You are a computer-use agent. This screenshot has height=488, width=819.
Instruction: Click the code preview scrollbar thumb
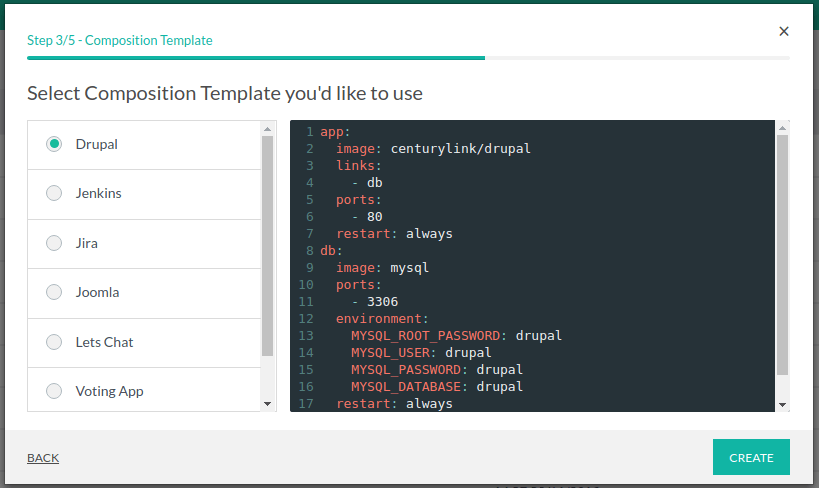[x=782, y=255]
